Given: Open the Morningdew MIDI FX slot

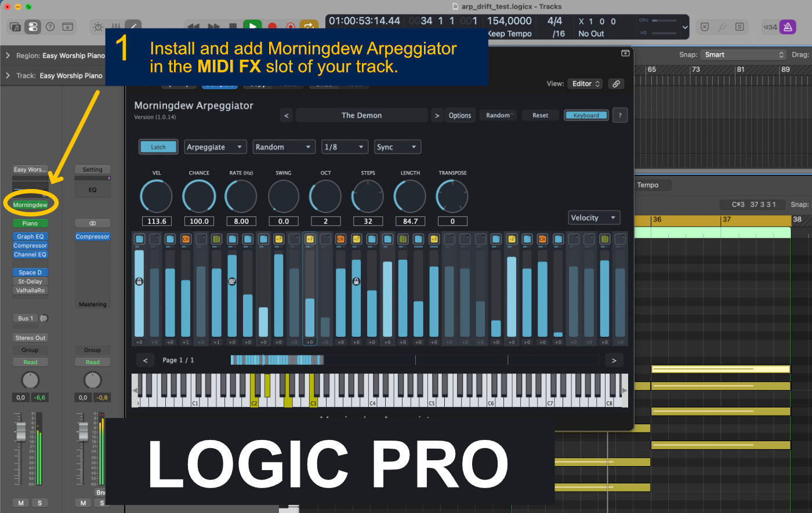Looking at the screenshot, I should click(30, 205).
